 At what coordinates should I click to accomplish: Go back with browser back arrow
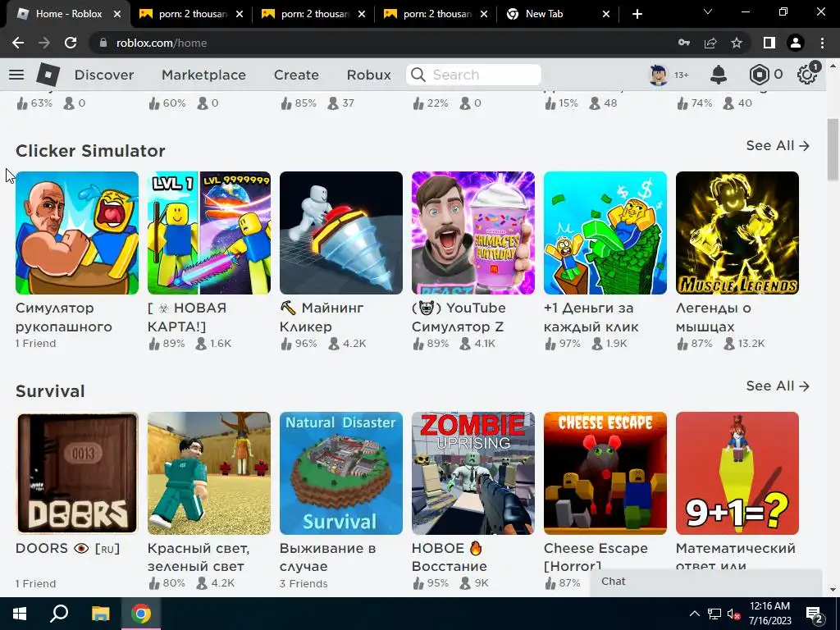click(18, 43)
